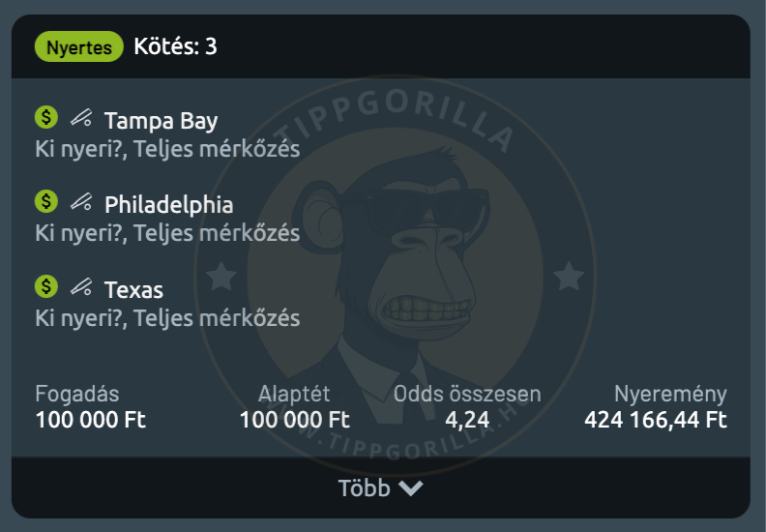Screen dimensions: 766x532
Task: Click the green dollar icon beside Tampa Bay
Action: coord(46,118)
